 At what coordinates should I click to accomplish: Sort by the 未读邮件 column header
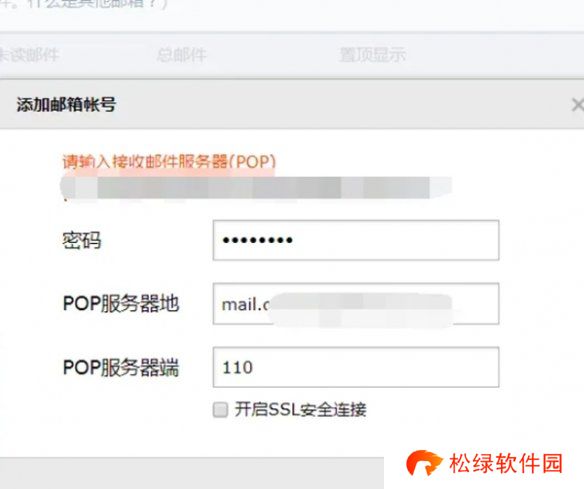point(29,55)
